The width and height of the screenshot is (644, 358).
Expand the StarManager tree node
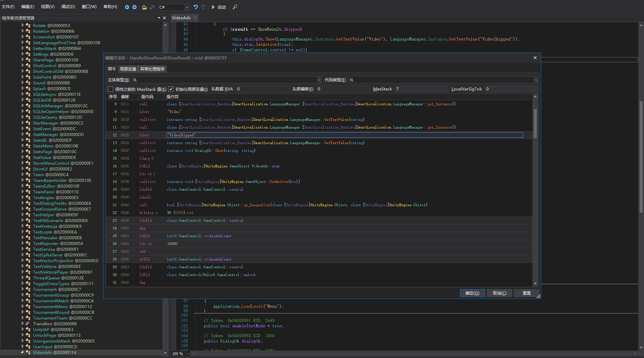[23, 123]
